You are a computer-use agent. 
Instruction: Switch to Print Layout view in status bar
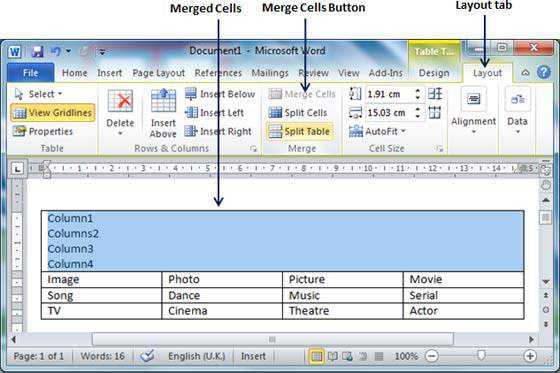coord(316,356)
